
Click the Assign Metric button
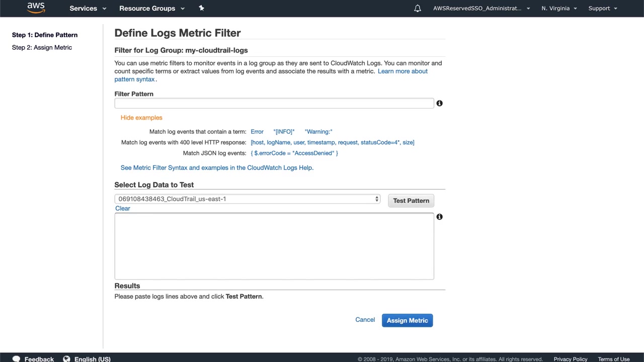point(407,320)
